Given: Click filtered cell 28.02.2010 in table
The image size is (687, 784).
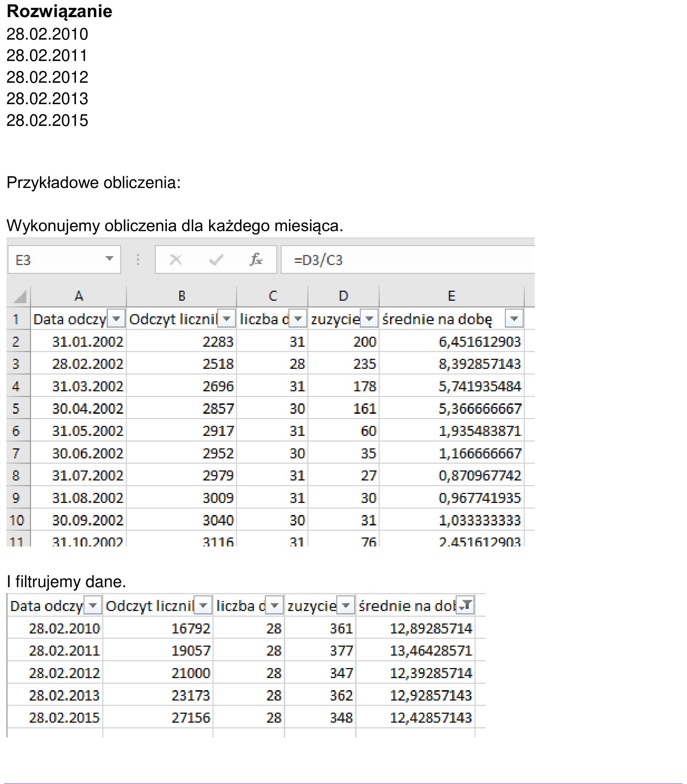Looking at the screenshot, I should [x=55, y=628].
